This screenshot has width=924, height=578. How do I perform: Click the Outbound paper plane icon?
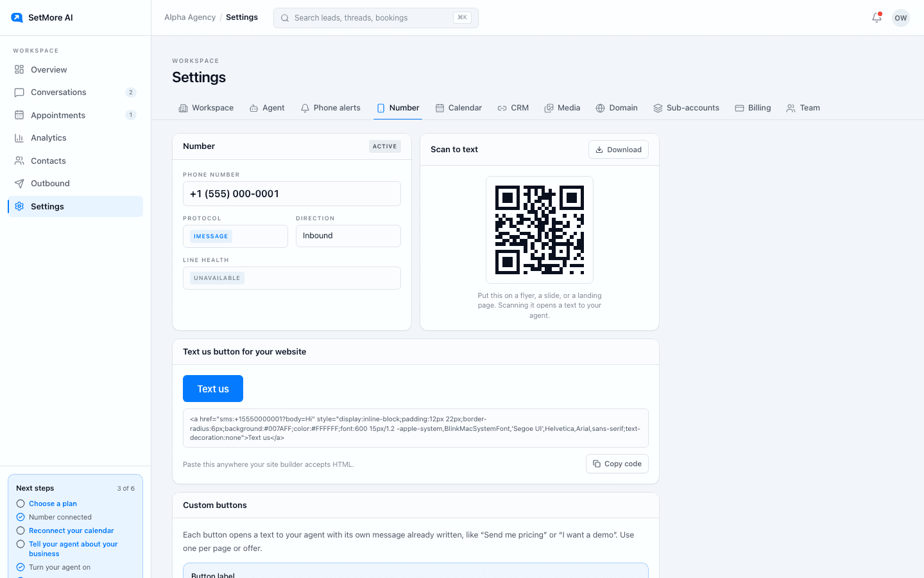click(19, 184)
